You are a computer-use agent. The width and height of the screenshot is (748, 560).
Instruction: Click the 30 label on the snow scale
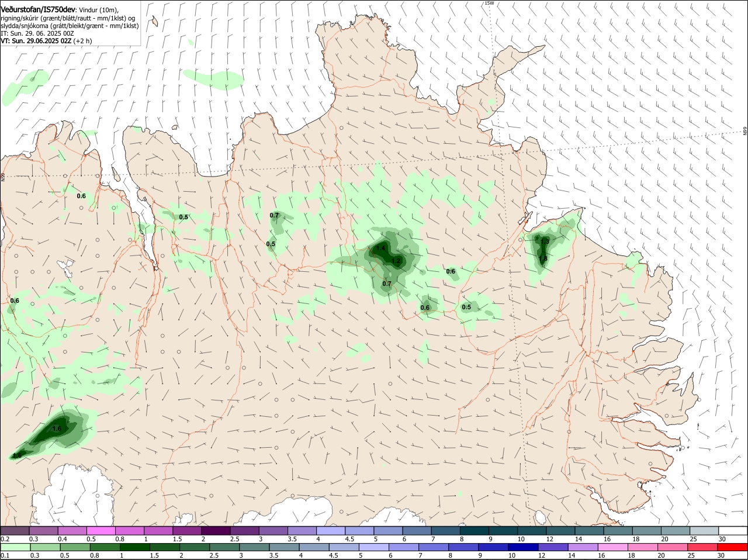coord(722,538)
